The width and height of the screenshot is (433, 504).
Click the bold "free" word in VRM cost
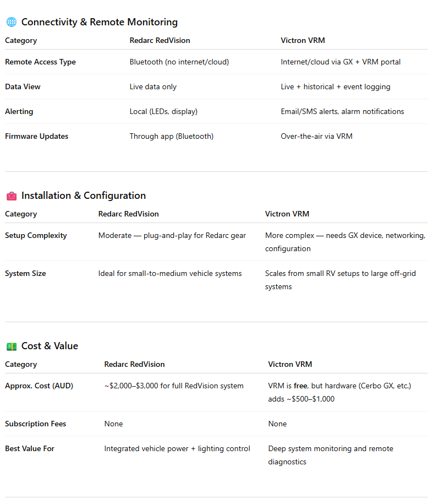(300, 386)
